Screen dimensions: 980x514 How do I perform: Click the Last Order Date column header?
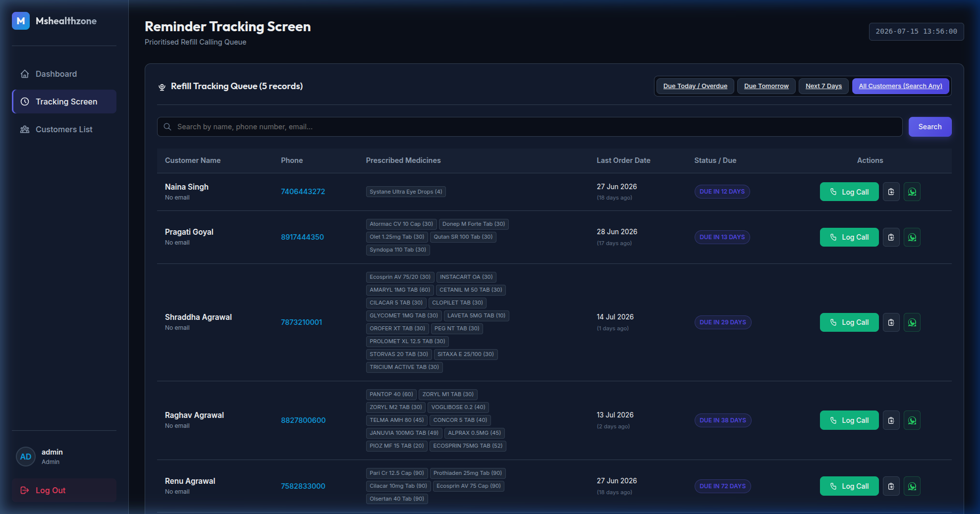pos(623,160)
